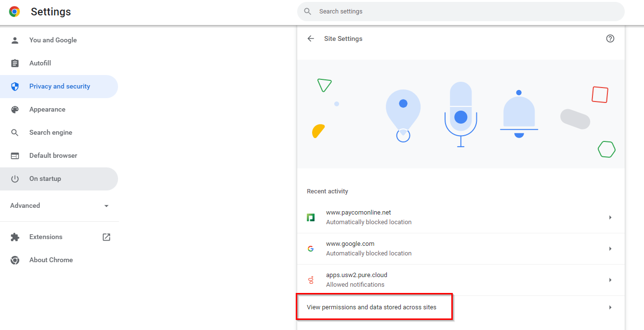Click the pure.cloud site favicon
The image size is (644, 330).
pyautogui.click(x=311, y=280)
